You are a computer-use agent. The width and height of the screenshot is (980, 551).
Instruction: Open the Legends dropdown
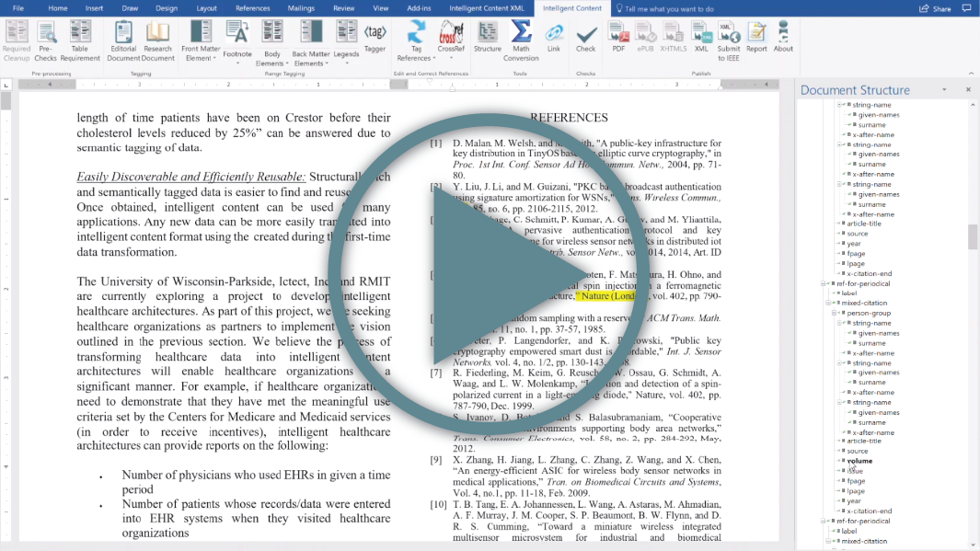[346, 42]
